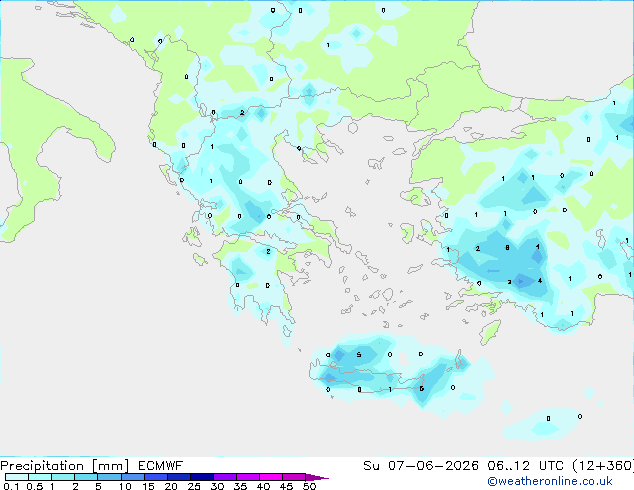Click the 06..12 UTC time range text
The image size is (634, 490).
click(525, 465)
